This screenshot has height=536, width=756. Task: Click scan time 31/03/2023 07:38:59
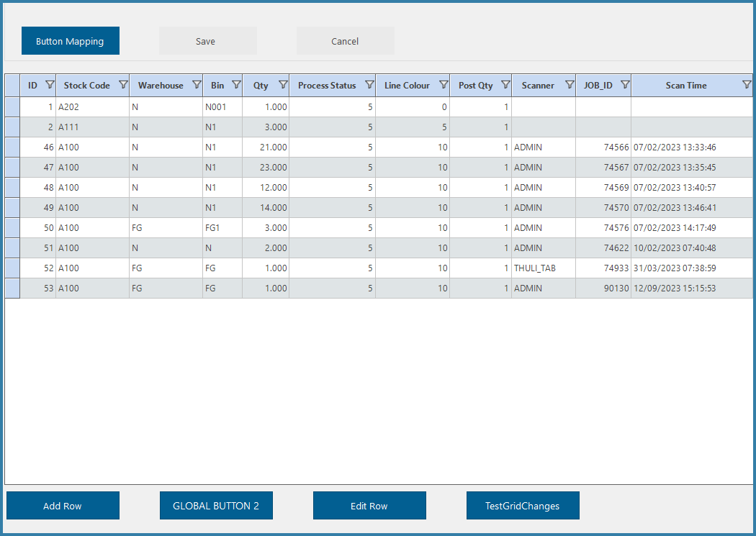tap(692, 268)
